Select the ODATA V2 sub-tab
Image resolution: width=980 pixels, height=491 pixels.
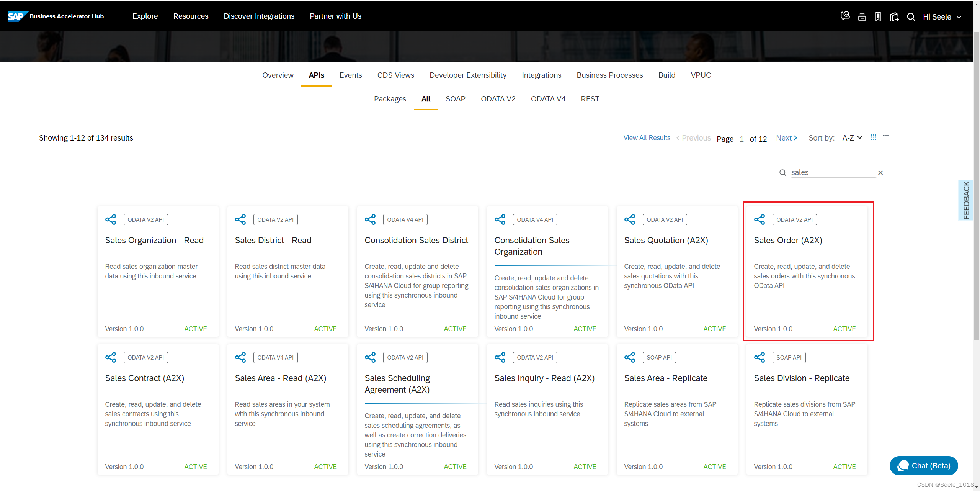click(498, 99)
